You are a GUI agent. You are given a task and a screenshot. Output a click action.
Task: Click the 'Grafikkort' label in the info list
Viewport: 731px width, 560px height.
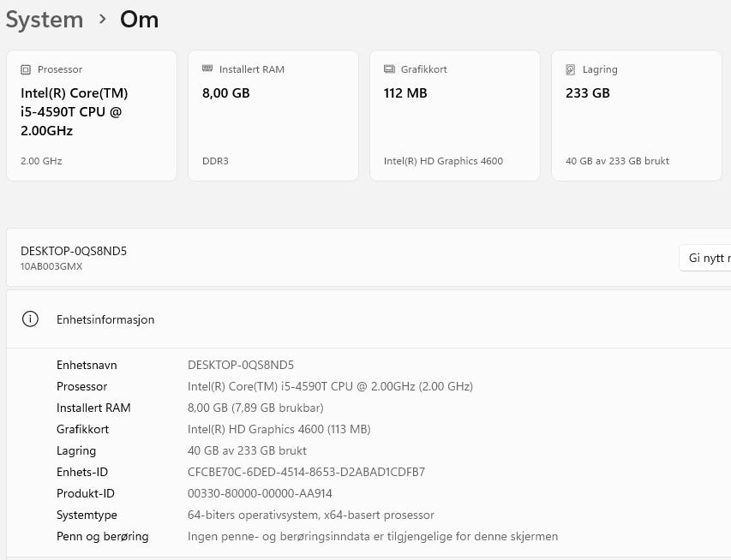tap(82, 429)
